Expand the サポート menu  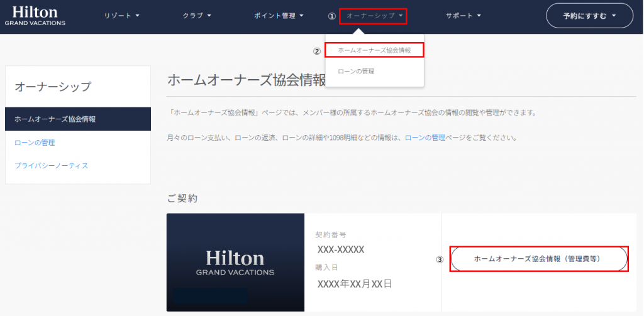coord(464,16)
